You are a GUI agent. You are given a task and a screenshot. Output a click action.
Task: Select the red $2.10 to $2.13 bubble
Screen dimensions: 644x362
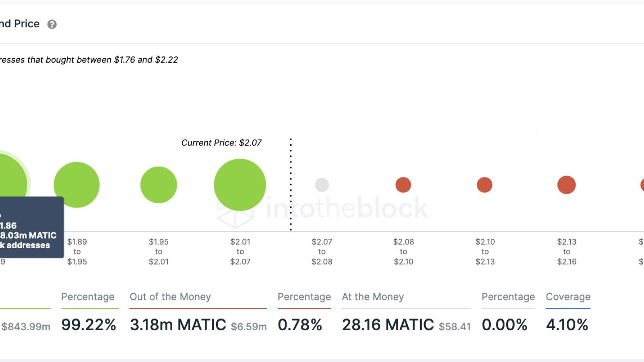click(485, 185)
